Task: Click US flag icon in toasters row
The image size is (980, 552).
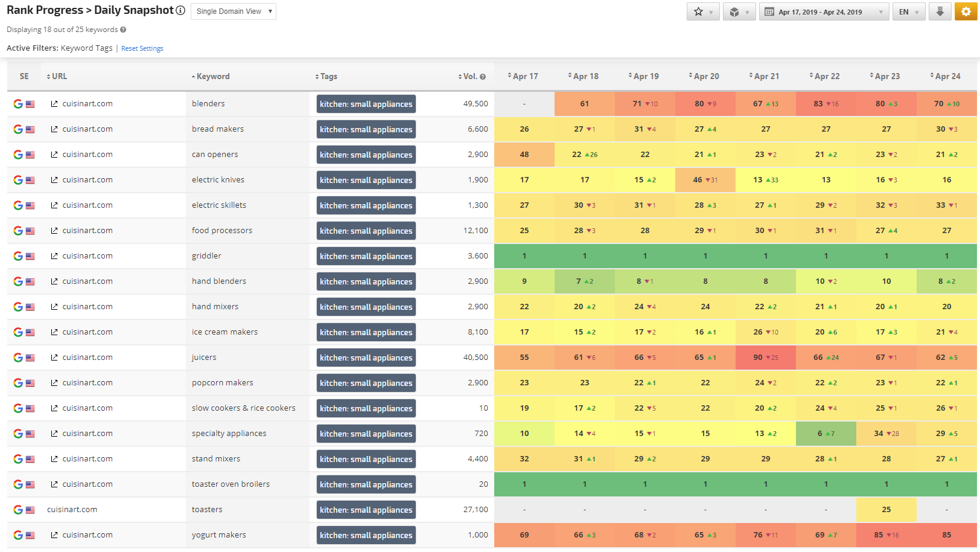Action: 30,510
